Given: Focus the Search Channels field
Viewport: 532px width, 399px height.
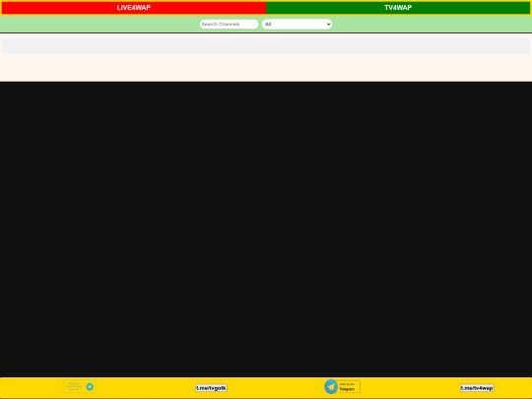Looking at the screenshot, I should (x=229, y=24).
